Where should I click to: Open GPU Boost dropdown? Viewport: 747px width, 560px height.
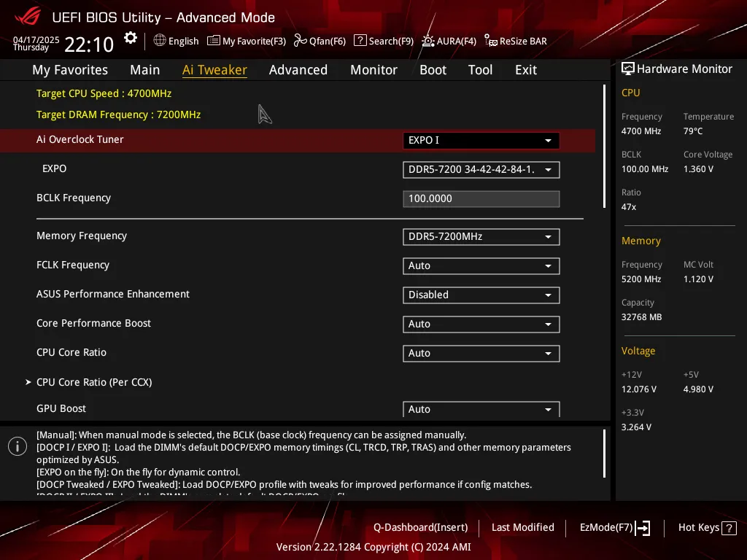coord(481,409)
